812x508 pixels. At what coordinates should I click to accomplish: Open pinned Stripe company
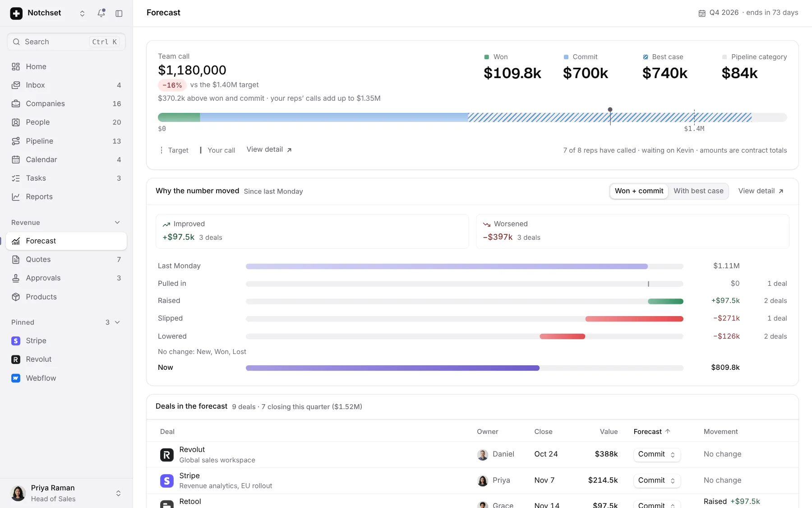point(66,340)
